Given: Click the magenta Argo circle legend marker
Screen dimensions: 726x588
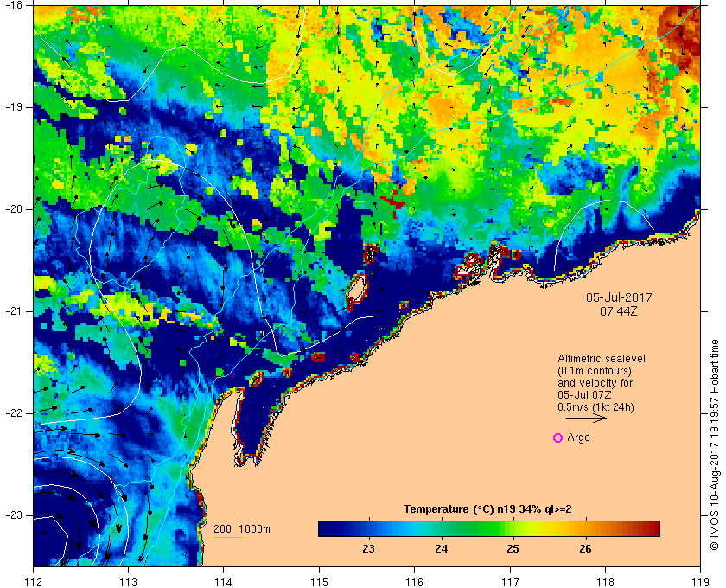Looking at the screenshot, I should click(558, 438).
